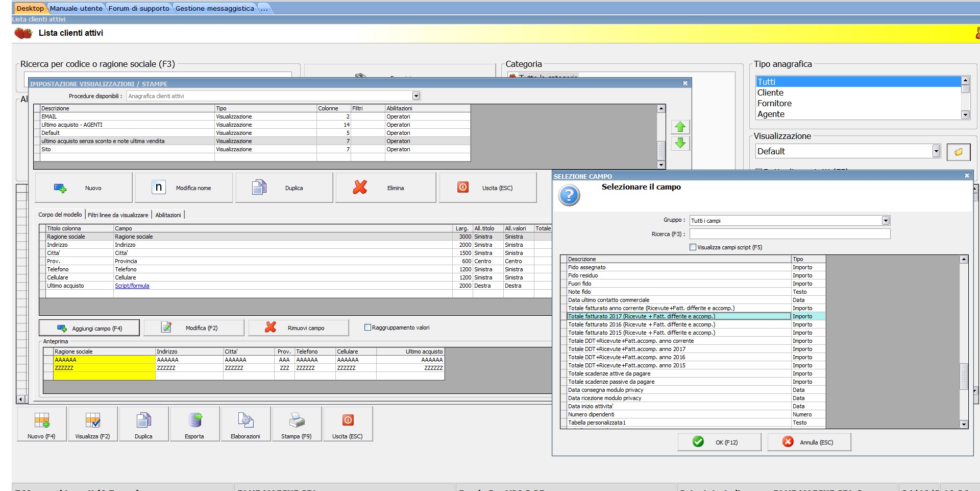Viewport: 980px width, 491px height.
Task: Open the Forum di supporto tab
Action: pos(138,8)
